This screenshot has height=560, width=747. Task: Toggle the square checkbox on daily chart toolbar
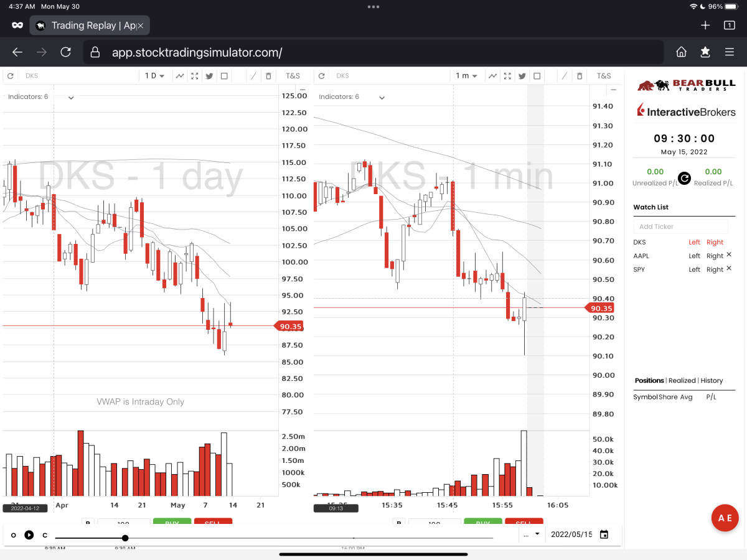pyautogui.click(x=225, y=76)
